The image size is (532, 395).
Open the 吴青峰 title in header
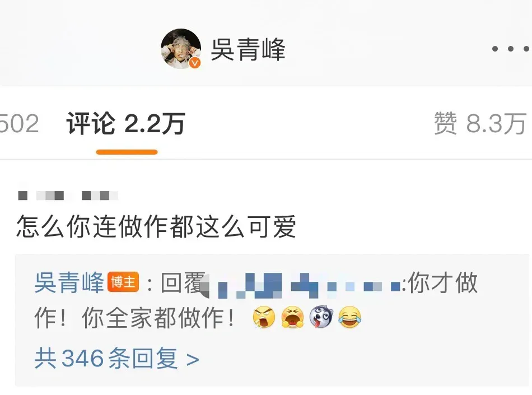248,49
